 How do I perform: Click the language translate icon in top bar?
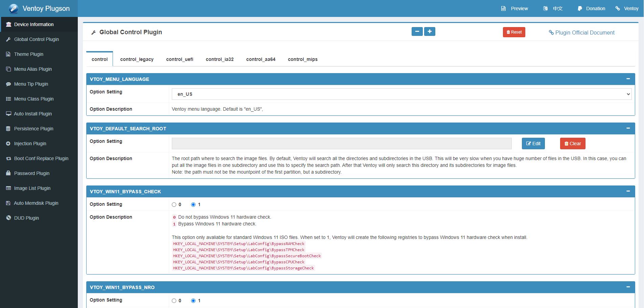(545, 8)
